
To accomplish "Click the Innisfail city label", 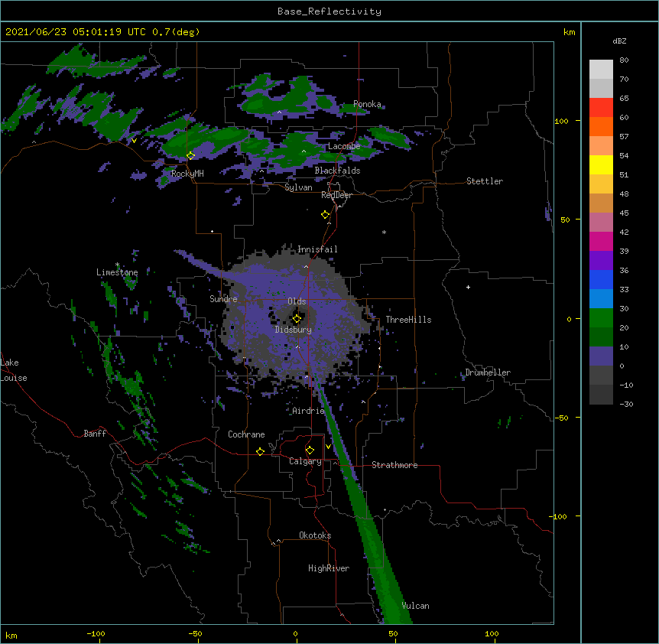I will click(x=317, y=249).
